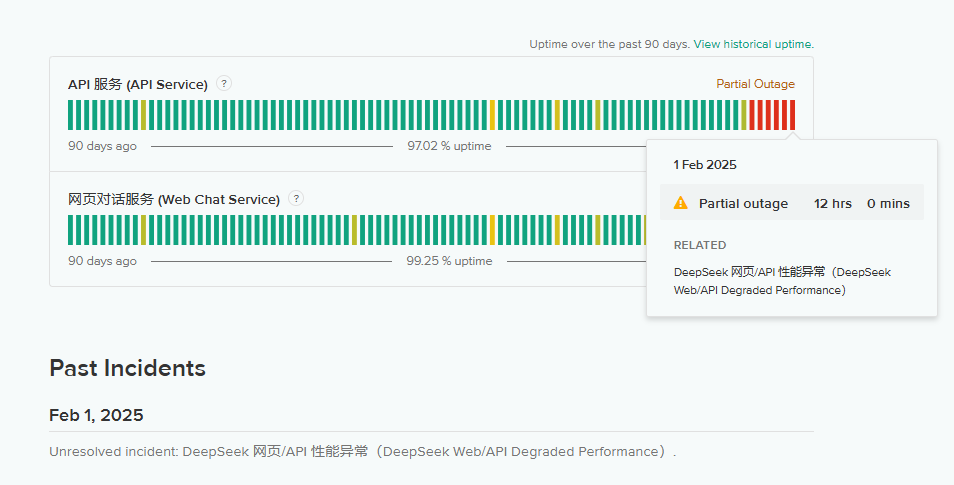Viewport: 954px width, 485px height.
Task: Click the Feb 1, 2025 incident date heading
Action: click(x=96, y=415)
